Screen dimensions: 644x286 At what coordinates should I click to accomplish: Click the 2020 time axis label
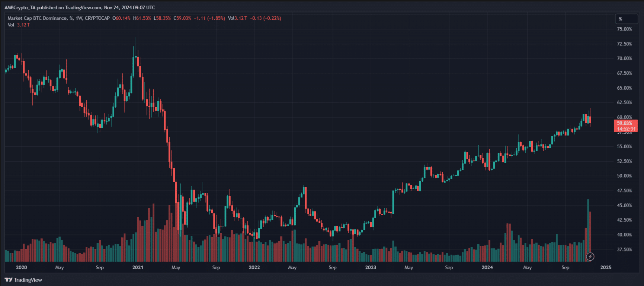(22, 267)
